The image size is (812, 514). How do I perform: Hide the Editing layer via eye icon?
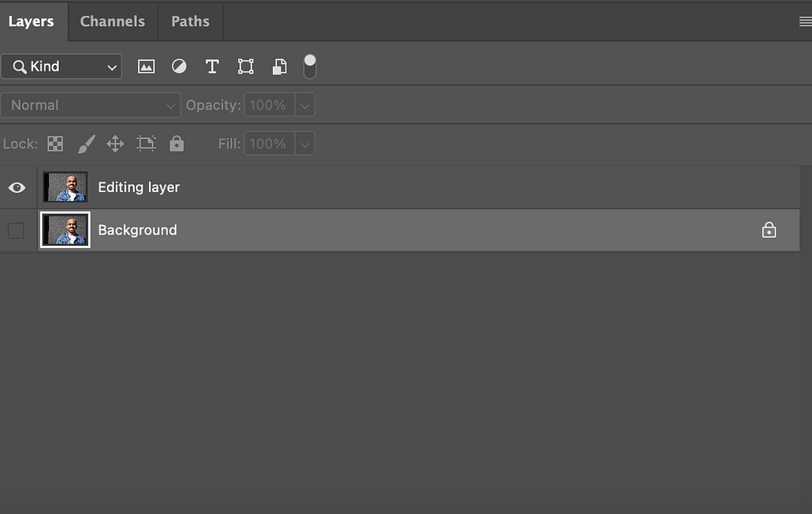(17, 187)
